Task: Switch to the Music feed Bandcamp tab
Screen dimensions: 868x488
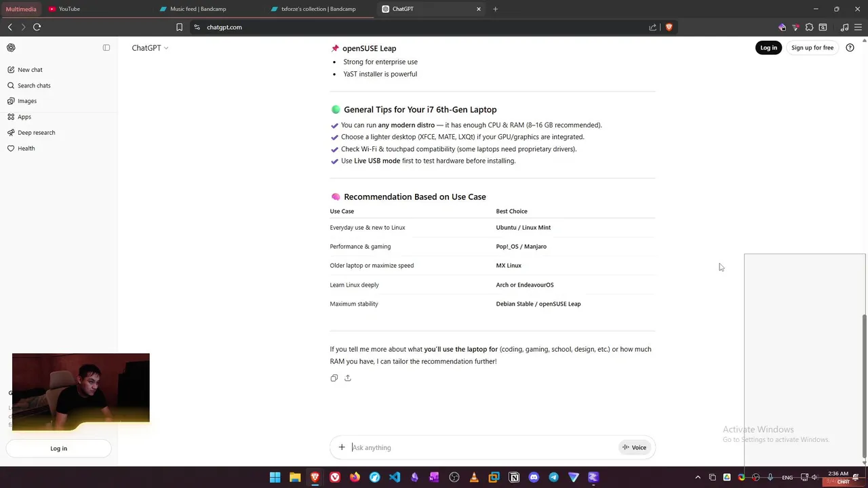Action: click(x=198, y=9)
